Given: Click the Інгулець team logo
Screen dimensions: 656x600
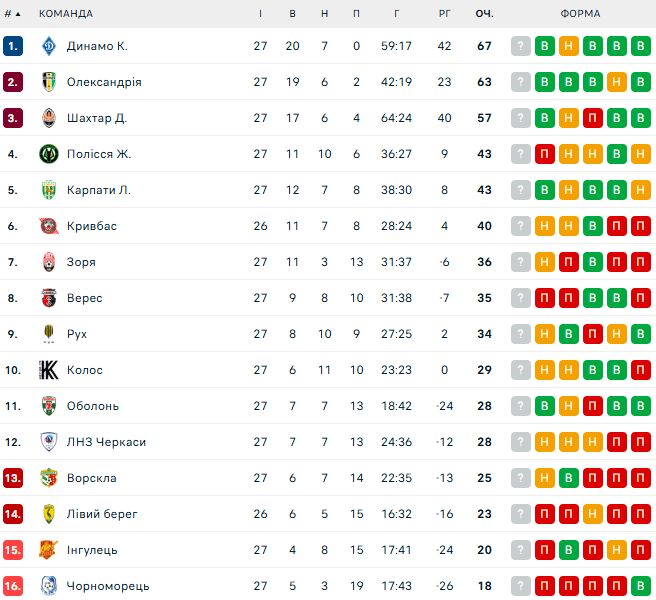Looking at the screenshot, I should pos(49,550).
